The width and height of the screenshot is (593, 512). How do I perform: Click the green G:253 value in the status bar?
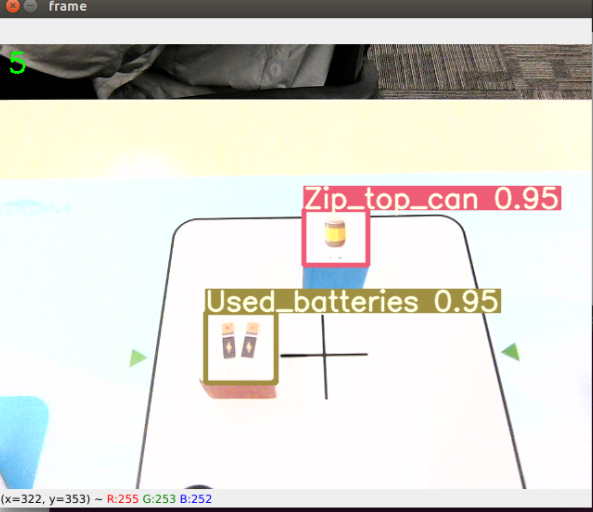pos(159,499)
